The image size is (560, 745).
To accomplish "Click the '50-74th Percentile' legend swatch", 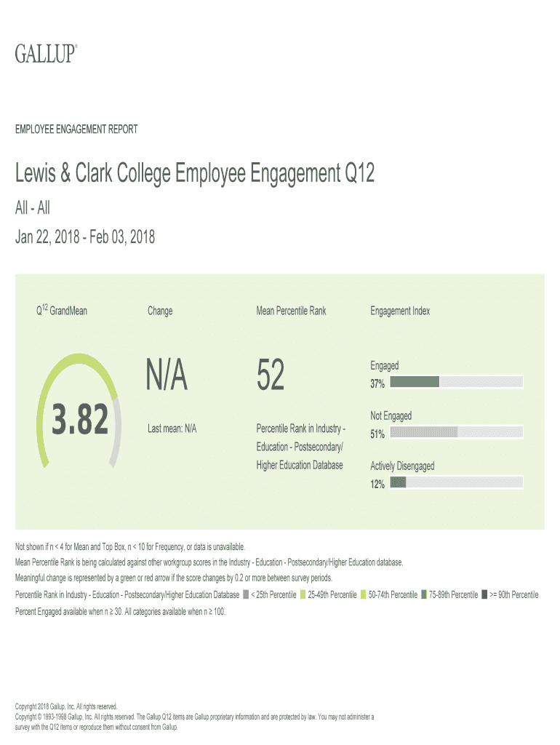I will click(364, 595).
